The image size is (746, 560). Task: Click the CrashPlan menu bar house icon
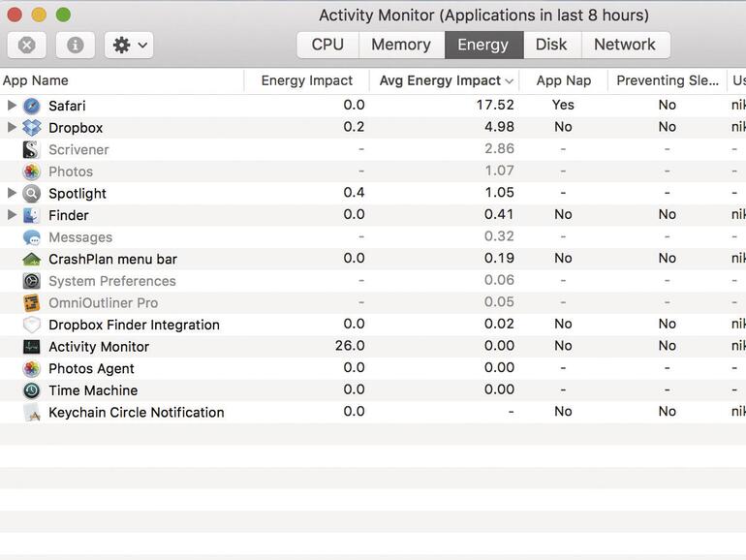(32, 260)
